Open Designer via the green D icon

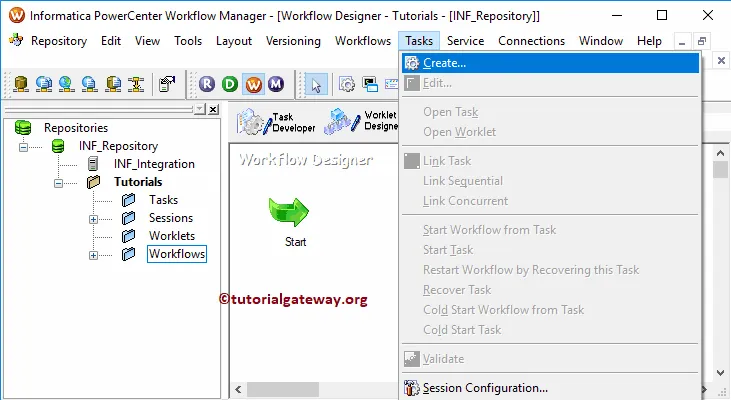click(x=230, y=84)
